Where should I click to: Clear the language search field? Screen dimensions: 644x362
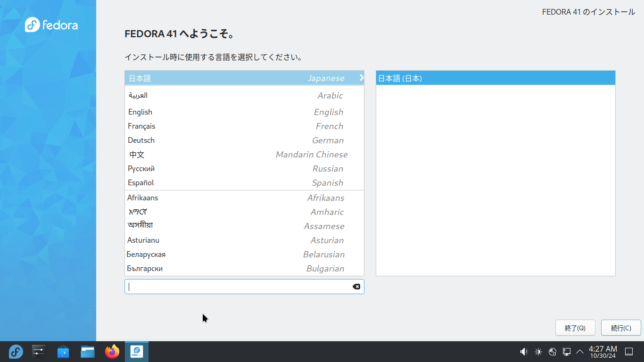point(356,287)
